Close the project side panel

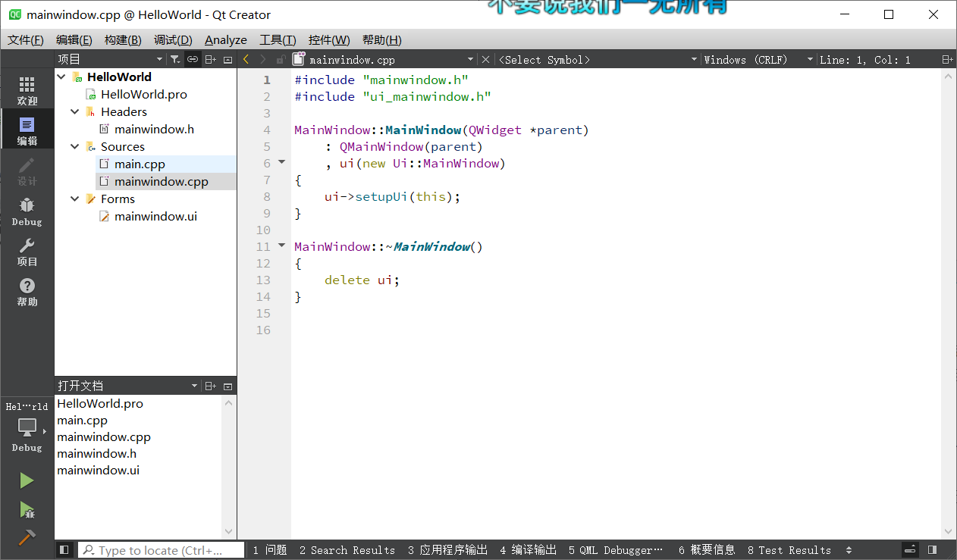pos(228,59)
